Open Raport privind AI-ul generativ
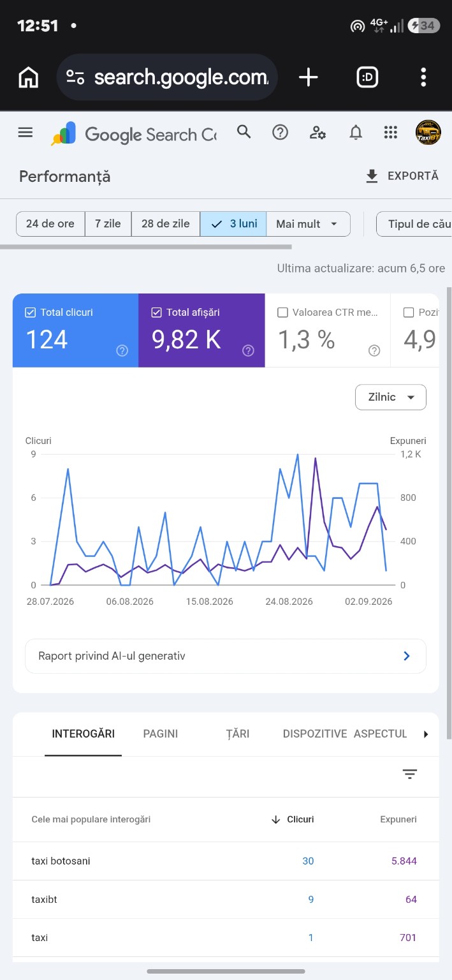The height and width of the screenshot is (980, 452). click(x=226, y=656)
